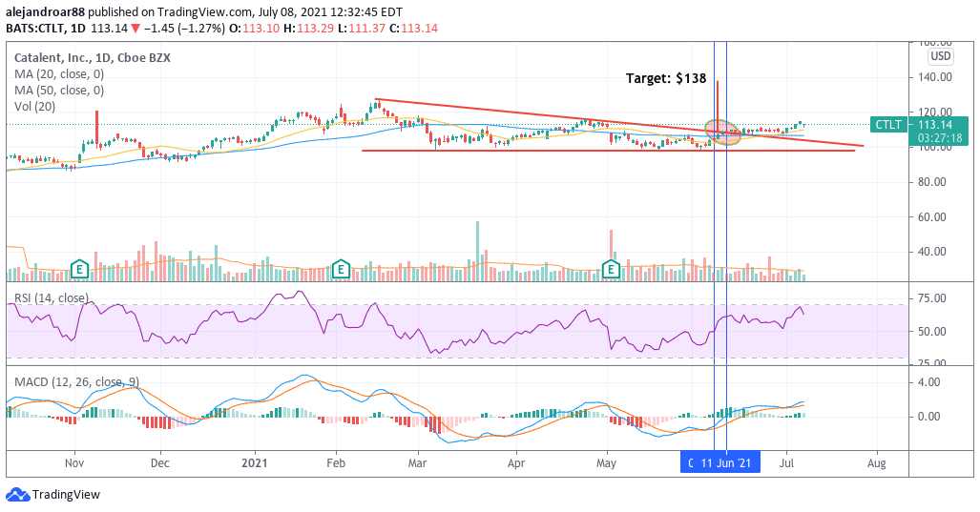Screen dimensions: 980x512
Task: Click the Mar label on time axis
Action: point(418,463)
